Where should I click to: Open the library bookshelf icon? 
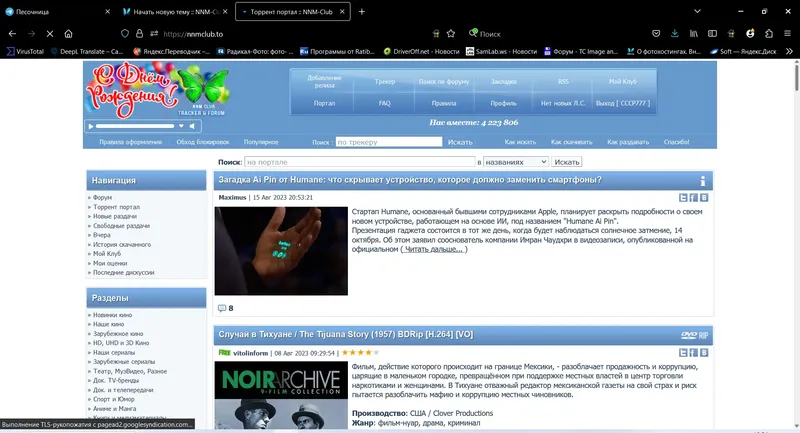coord(693,34)
